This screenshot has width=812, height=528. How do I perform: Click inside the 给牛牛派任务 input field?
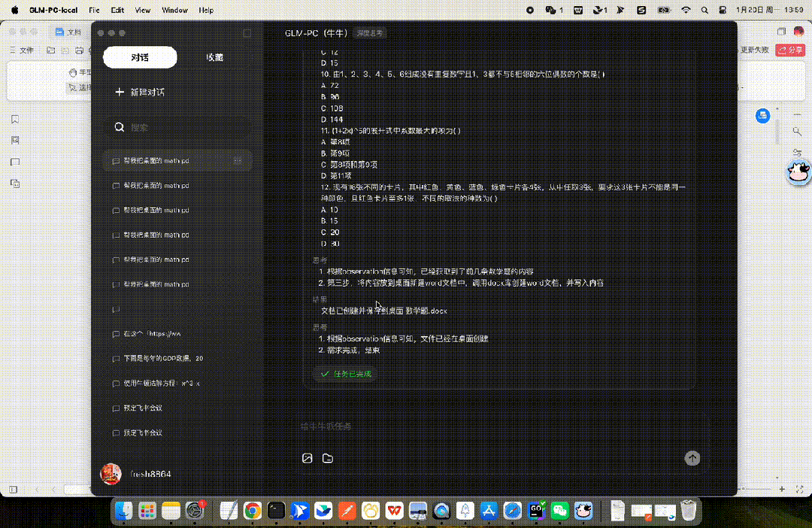[451, 429]
